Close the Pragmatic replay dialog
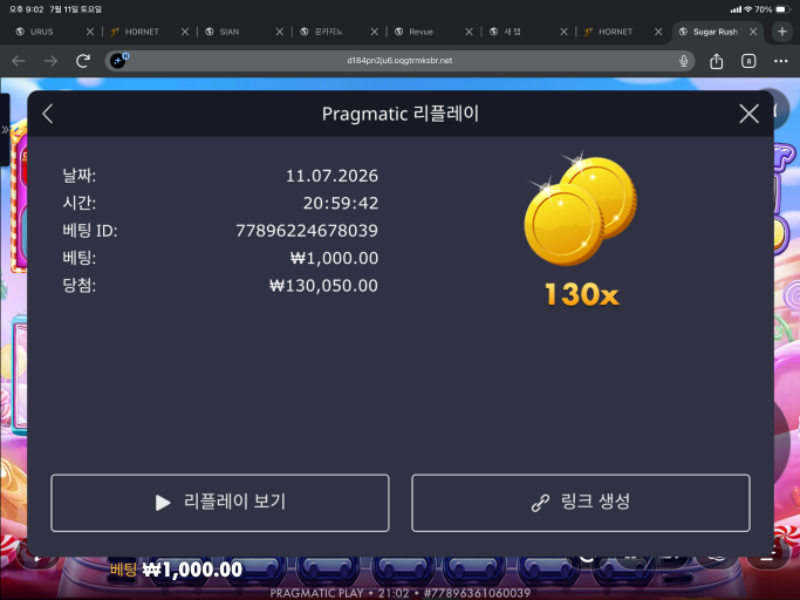The height and width of the screenshot is (600, 800). pyautogui.click(x=748, y=114)
